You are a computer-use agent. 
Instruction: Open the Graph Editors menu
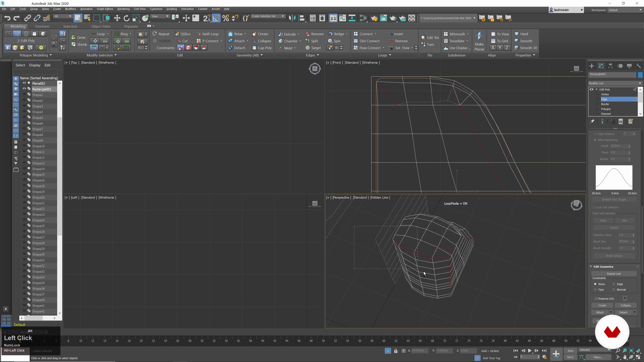[x=105, y=9]
